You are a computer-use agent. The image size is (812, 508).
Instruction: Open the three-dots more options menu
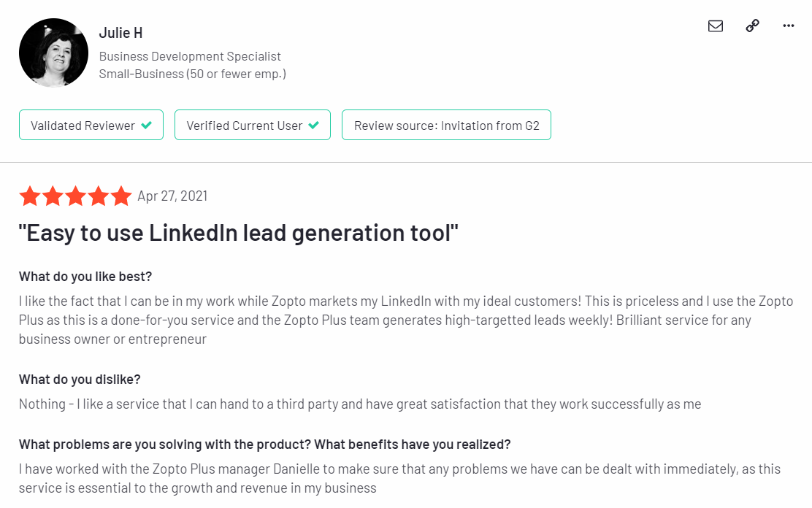pos(788,26)
